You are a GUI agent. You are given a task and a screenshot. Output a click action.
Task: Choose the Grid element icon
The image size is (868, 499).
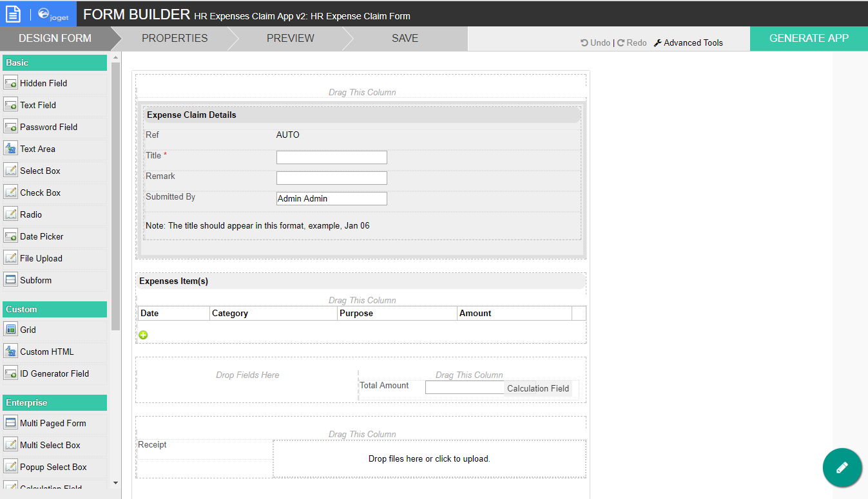[10, 330]
